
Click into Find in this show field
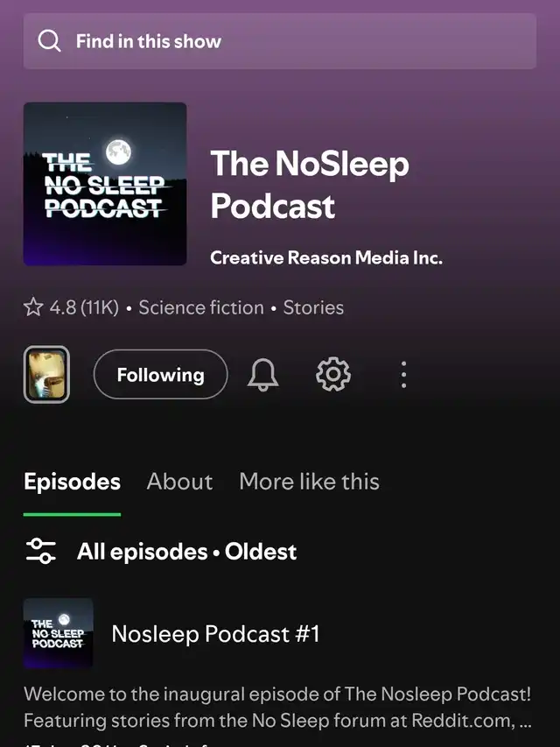click(280, 41)
